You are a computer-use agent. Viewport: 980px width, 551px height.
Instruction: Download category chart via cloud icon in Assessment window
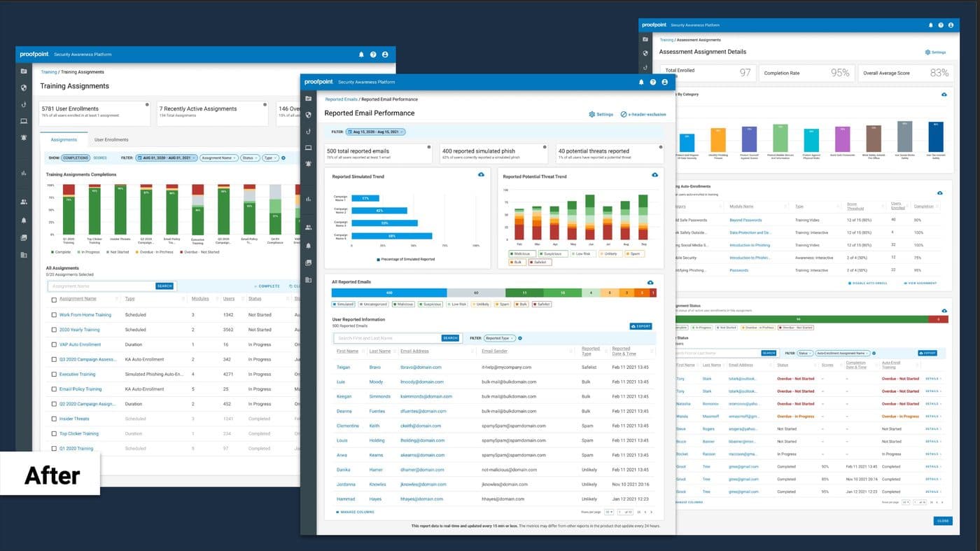click(x=944, y=95)
